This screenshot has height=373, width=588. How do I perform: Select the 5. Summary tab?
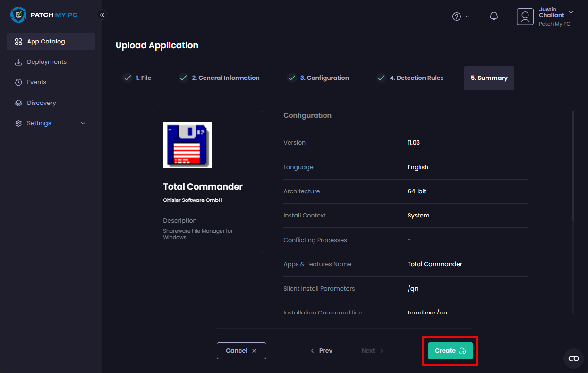[x=489, y=78]
